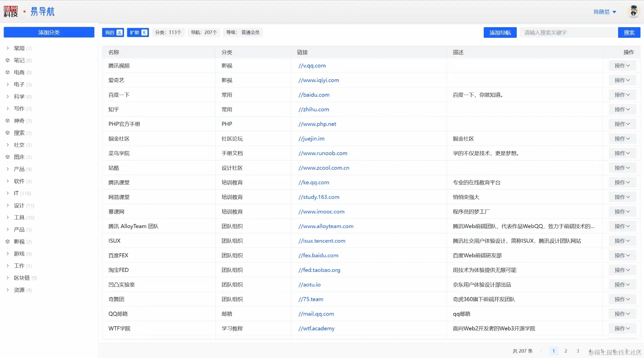Focus the search keyword input field
Viewport: 644px width, 358px height.
click(568, 32)
